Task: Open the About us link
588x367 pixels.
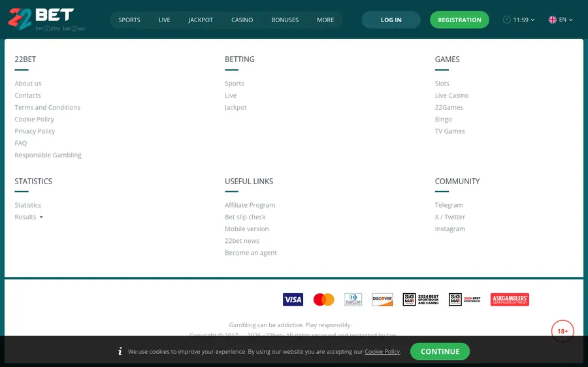Action: point(28,83)
